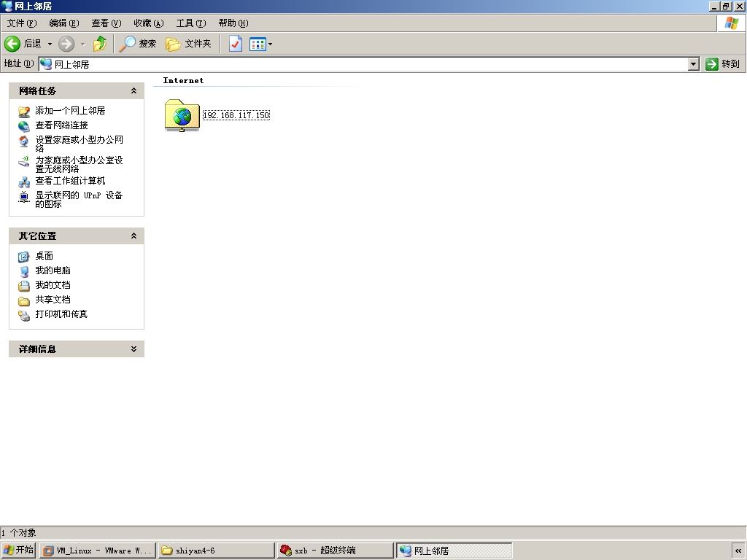Click the 我的文档 folder icon
747x560 pixels.
pos(24,286)
